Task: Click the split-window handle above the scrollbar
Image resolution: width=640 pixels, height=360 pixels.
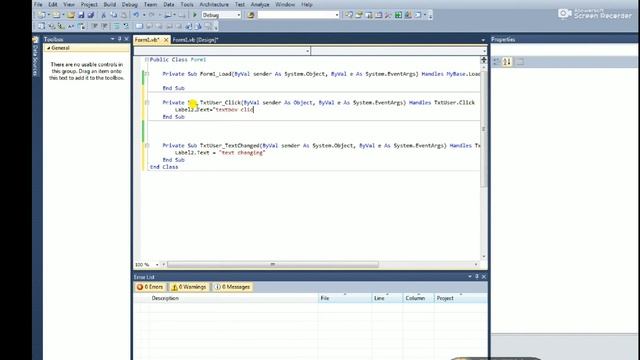Action: click(484, 60)
